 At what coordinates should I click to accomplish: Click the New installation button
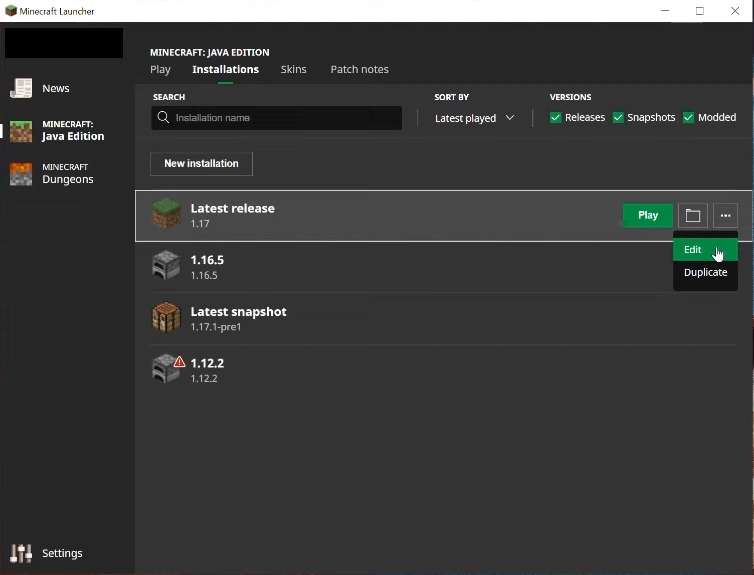201,164
